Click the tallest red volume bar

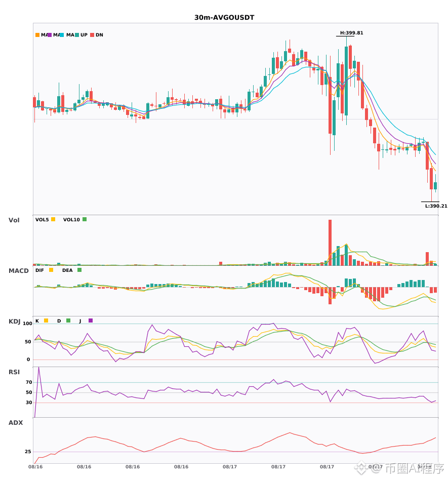click(x=330, y=243)
